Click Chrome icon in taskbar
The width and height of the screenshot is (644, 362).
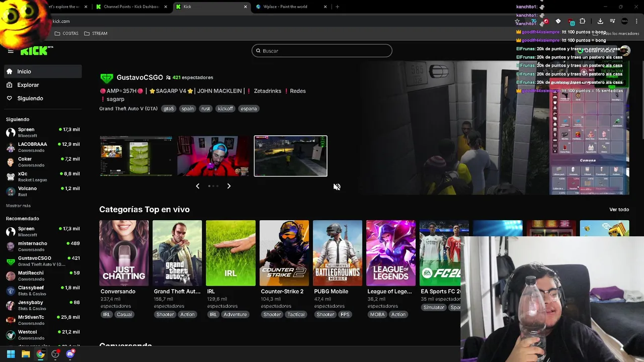pos(40,354)
